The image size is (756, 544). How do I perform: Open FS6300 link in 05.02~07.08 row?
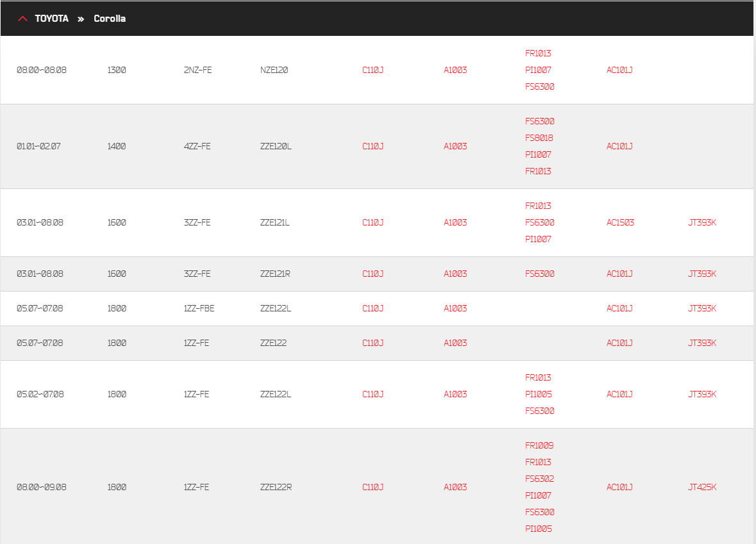pos(539,411)
